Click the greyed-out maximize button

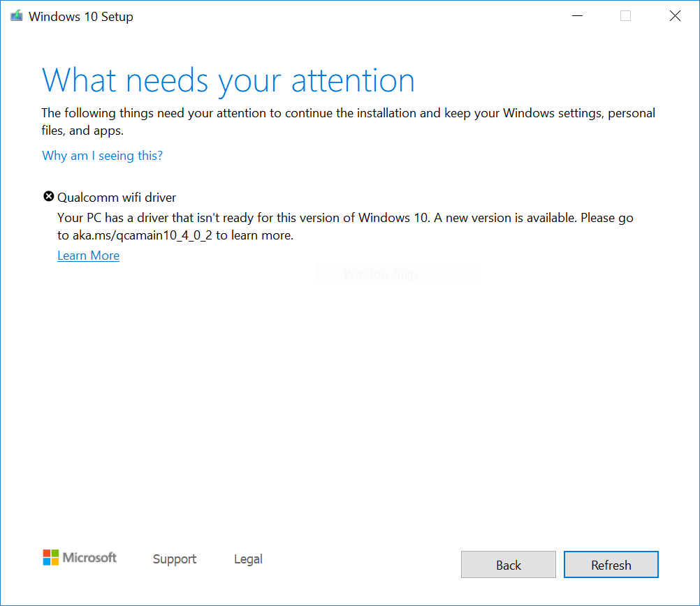coord(625,16)
